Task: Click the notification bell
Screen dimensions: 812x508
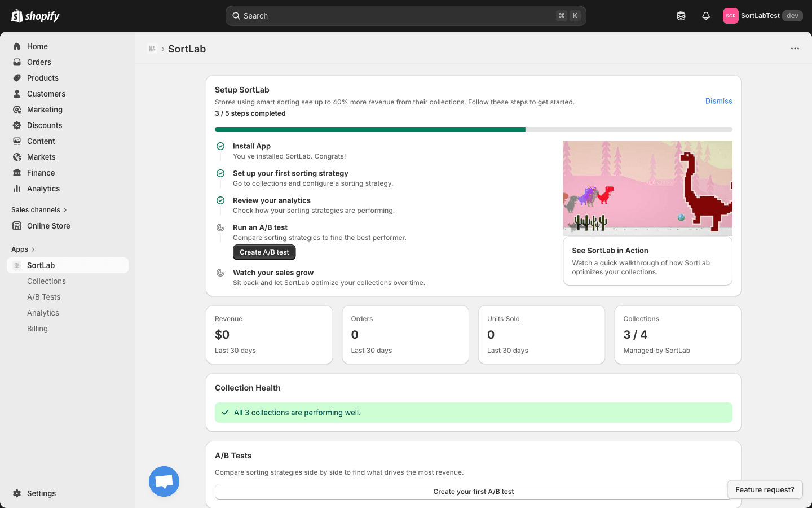Action: pos(705,15)
